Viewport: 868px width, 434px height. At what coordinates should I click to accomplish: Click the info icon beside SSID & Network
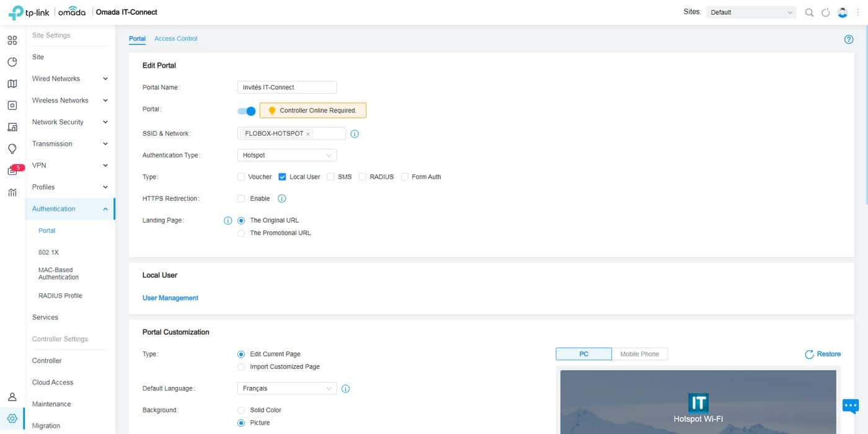[x=355, y=134]
